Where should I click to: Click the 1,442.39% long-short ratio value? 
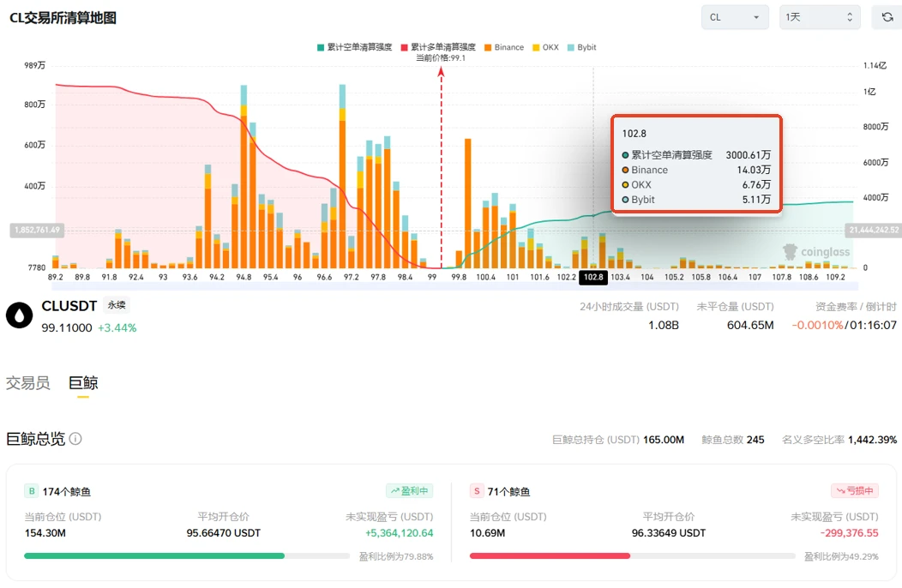tap(872, 440)
